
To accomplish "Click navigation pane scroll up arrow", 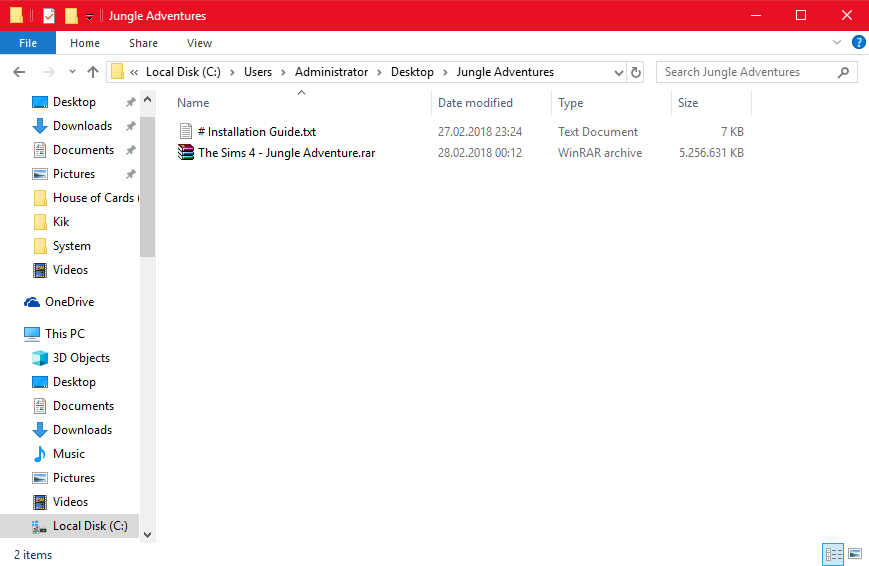I will 147,100.
